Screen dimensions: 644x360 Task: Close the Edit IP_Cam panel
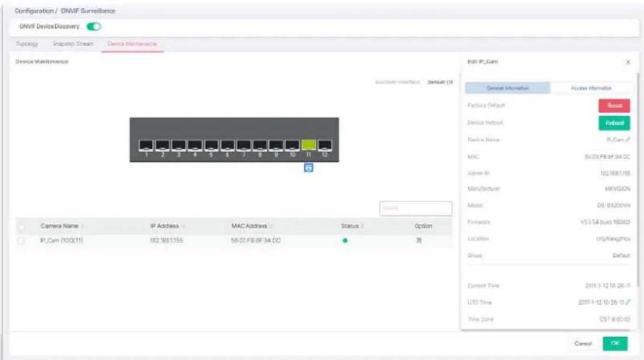pos(628,62)
